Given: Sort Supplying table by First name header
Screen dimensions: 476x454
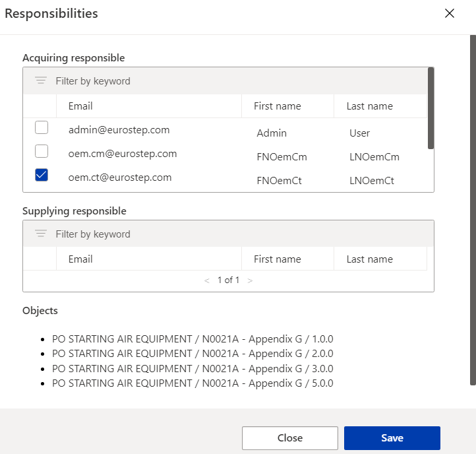Looking at the screenshot, I should pos(277,259).
